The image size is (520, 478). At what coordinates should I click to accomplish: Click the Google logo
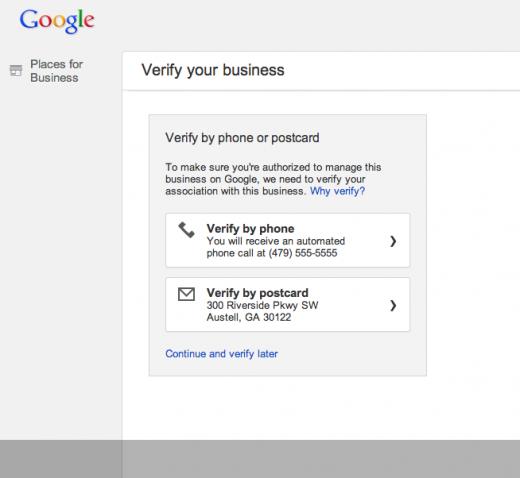pos(57,21)
